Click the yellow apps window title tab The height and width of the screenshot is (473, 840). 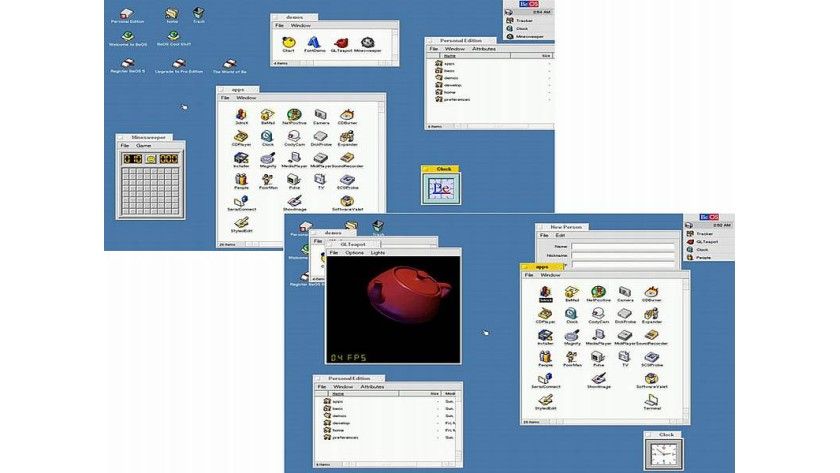pyautogui.click(x=542, y=266)
